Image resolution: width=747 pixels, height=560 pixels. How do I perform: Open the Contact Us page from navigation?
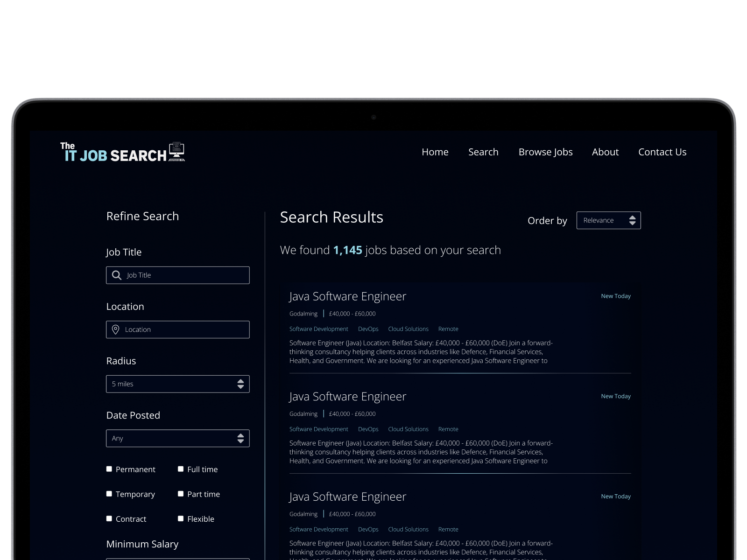coord(662,152)
